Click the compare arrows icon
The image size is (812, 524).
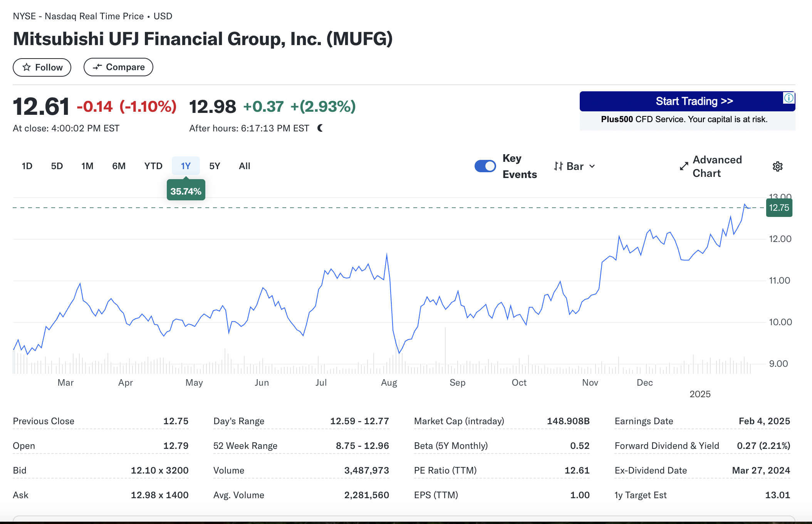coord(97,67)
